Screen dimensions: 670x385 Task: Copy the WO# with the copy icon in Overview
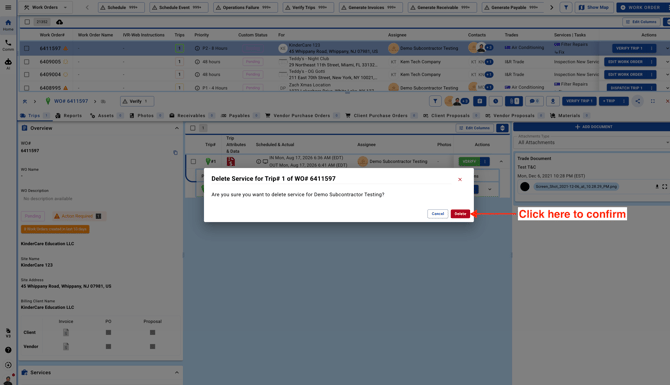pyautogui.click(x=175, y=153)
